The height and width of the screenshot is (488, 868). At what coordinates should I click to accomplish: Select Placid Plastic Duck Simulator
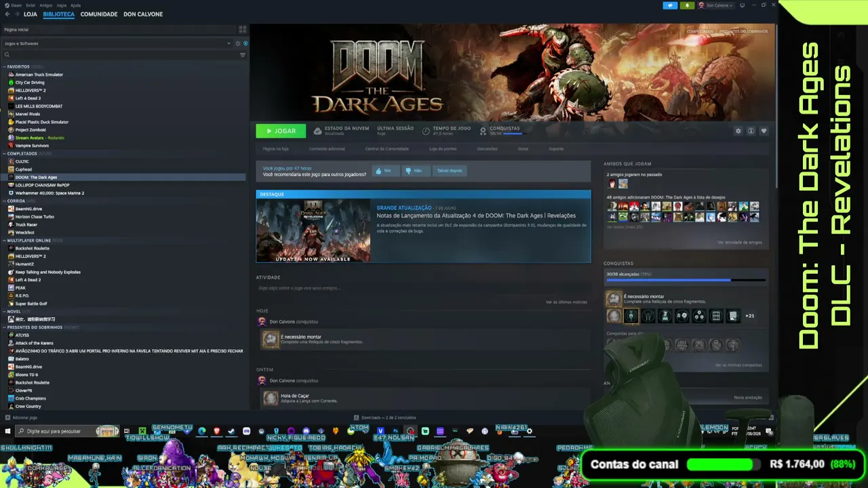[42, 122]
